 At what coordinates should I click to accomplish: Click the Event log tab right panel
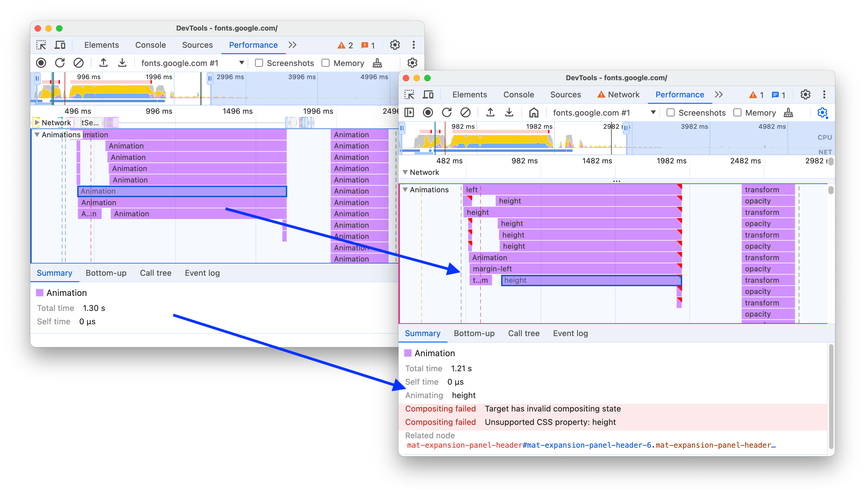coord(571,333)
